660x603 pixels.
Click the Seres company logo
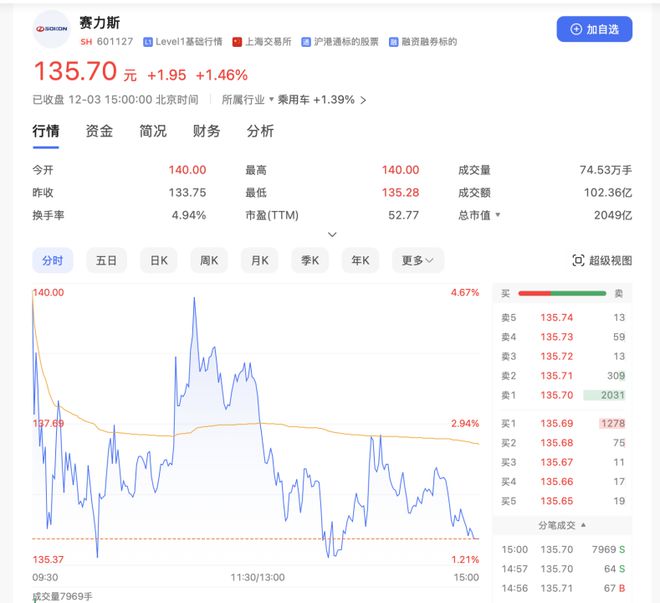pyautogui.click(x=51, y=29)
